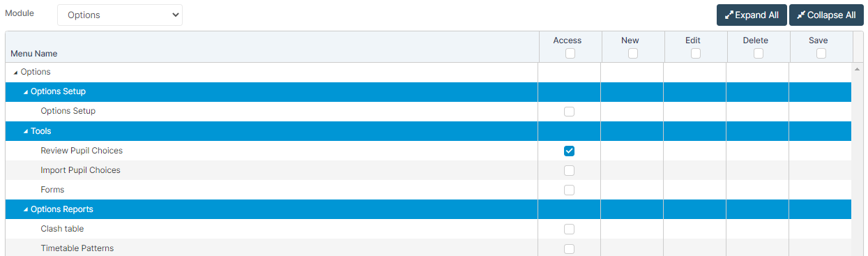Collapse the Options root tree node
The image size is (868, 256).
[15, 72]
